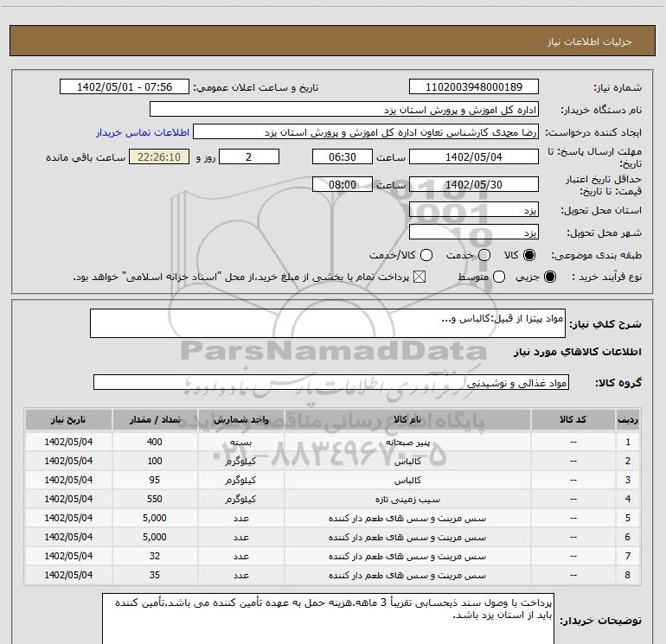Click the request creator field رضا مجدی

point(366,131)
